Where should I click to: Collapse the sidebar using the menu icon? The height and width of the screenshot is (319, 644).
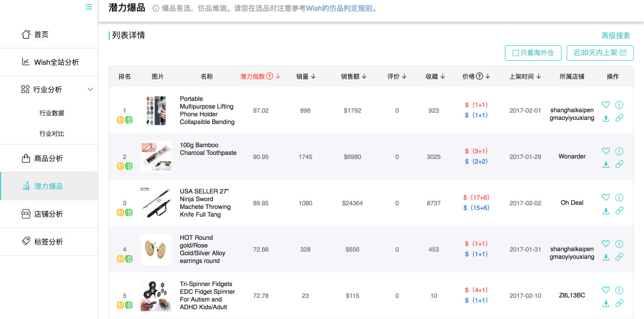point(89,7)
